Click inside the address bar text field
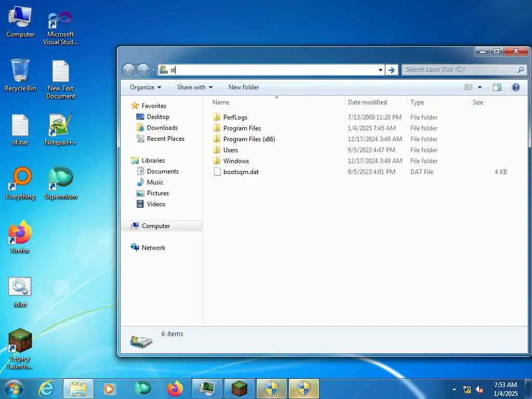 click(x=271, y=70)
